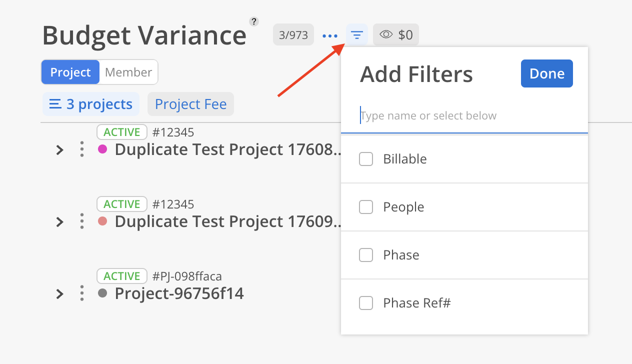Open the three-dot more options menu
Screen dimensions: 632x364
click(x=330, y=35)
